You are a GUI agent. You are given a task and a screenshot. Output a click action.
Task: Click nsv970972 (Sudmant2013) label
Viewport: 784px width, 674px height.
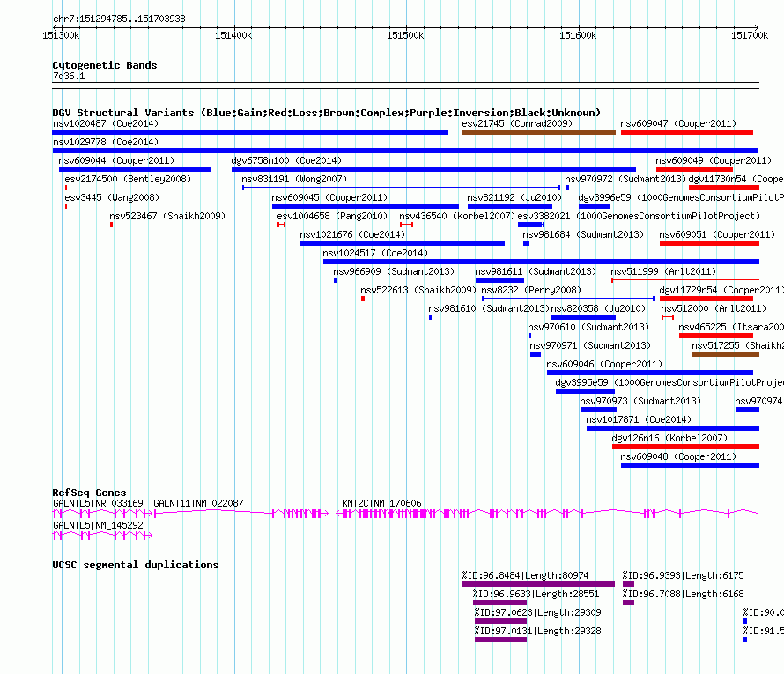click(625, 179)
